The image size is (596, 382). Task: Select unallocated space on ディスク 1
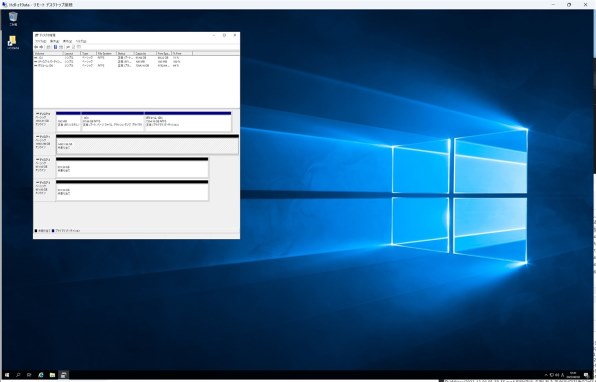click(x=147, y=144)
